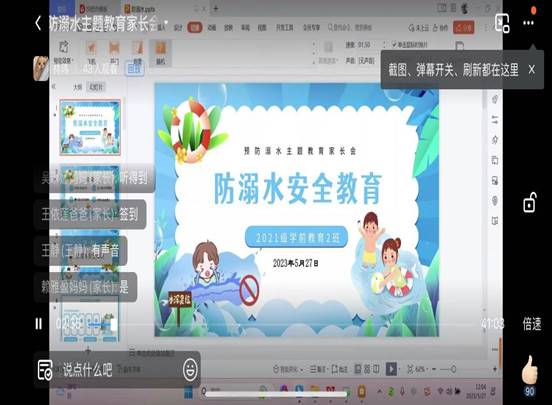Open the emoji smiley picker
The width and height of the screenshot is (552, 405).
coord(190,369)
